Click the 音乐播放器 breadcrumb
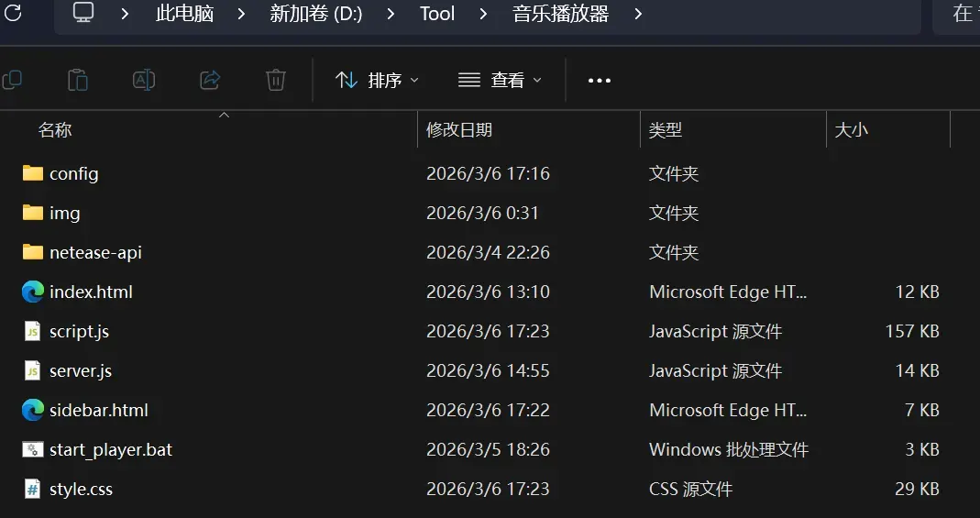 point(561,13)
